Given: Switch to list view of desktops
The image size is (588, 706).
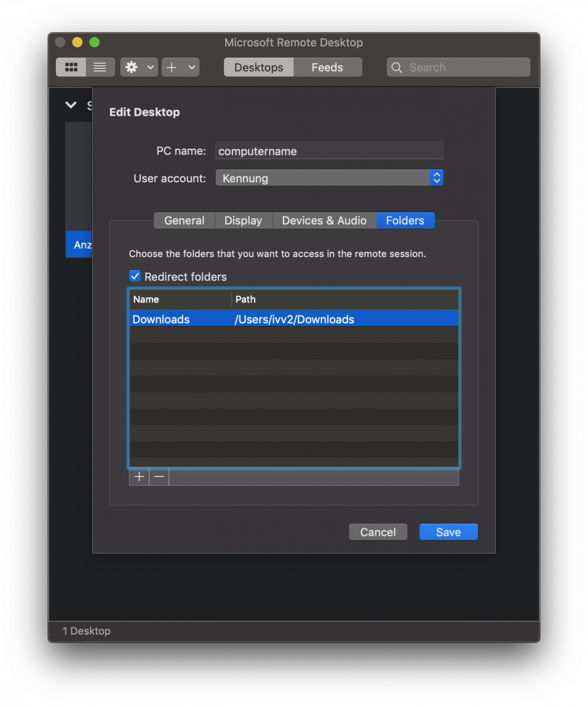Looking at the screenshot, I should 100,67.
